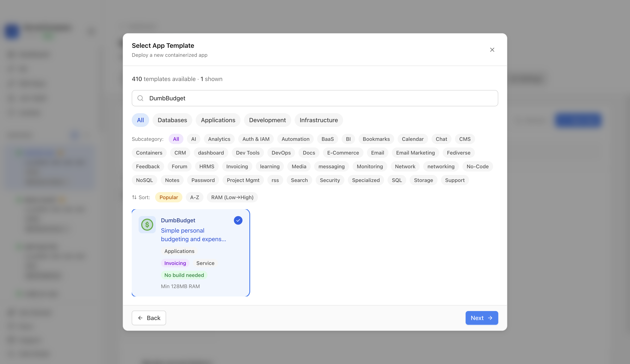This screenshot has height=364, width=630.
Task: Filter by Invoicing subcategory chip
Action: tap(237, 166)
